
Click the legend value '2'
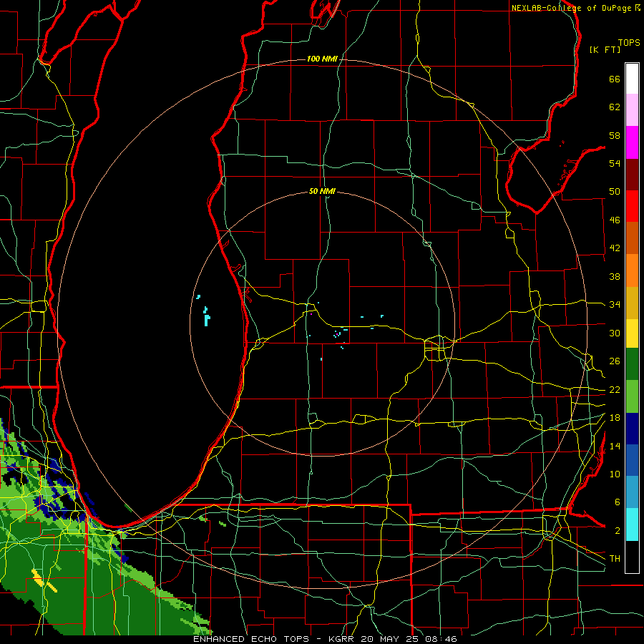(x=618, y=531)
